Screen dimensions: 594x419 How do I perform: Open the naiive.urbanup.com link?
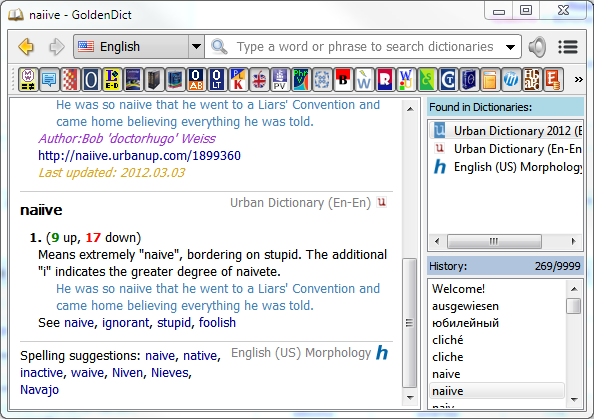point(139,156)
